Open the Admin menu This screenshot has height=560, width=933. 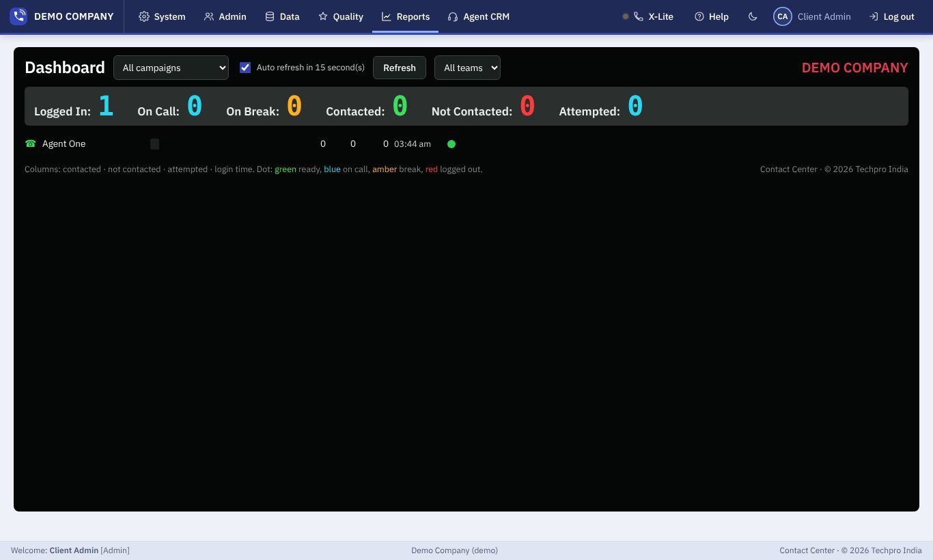coord(225,16)
